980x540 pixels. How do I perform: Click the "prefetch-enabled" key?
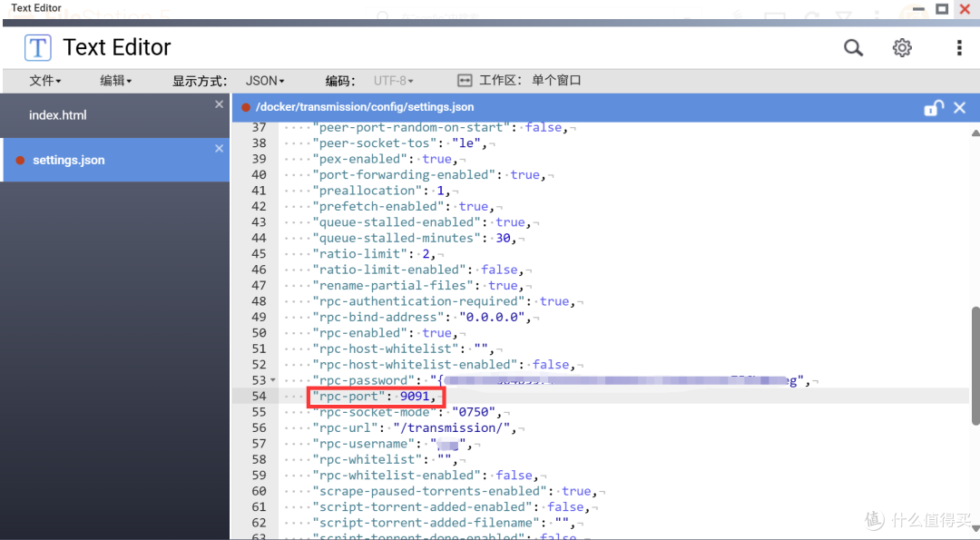click(x=378, y=206)
